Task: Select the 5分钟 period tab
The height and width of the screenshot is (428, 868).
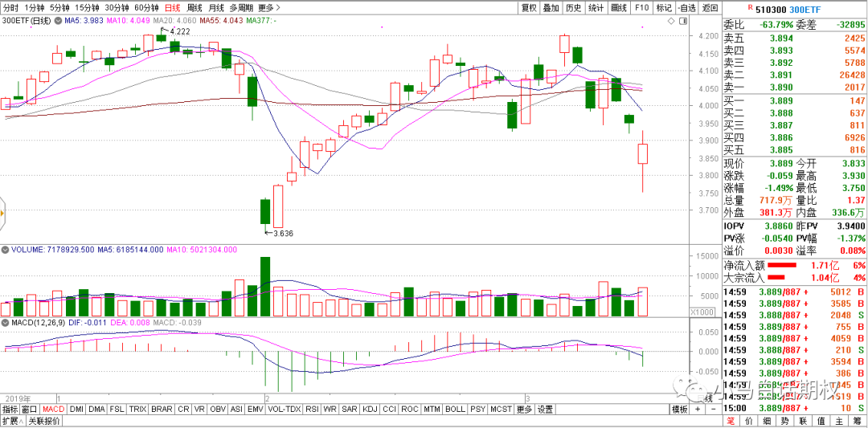Action: pyautogui.click(x=59, y=8)
